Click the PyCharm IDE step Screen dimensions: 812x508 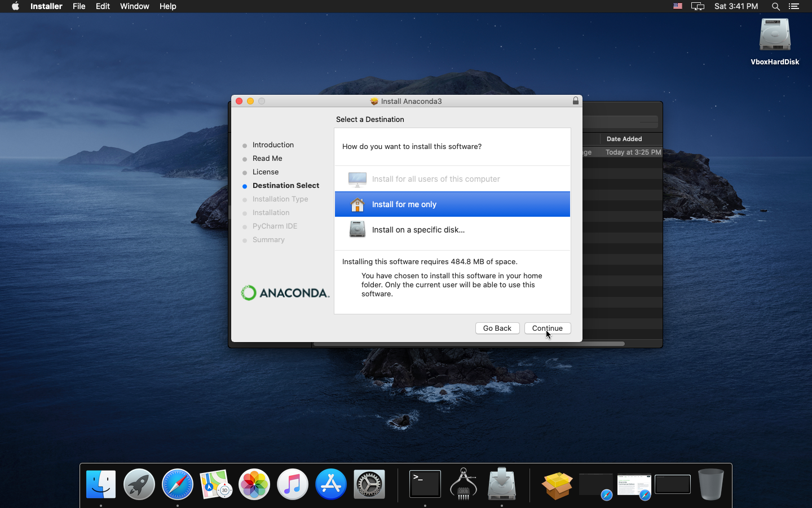(275, 226)
